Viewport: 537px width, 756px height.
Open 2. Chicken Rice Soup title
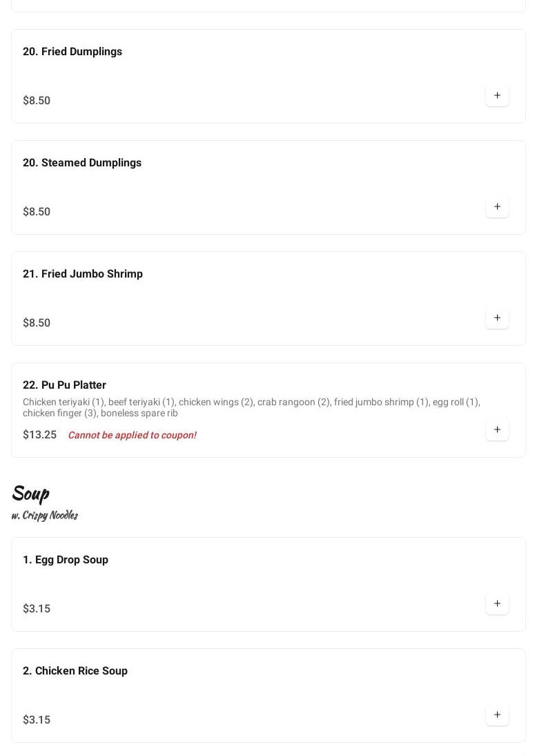coord(75,671)
